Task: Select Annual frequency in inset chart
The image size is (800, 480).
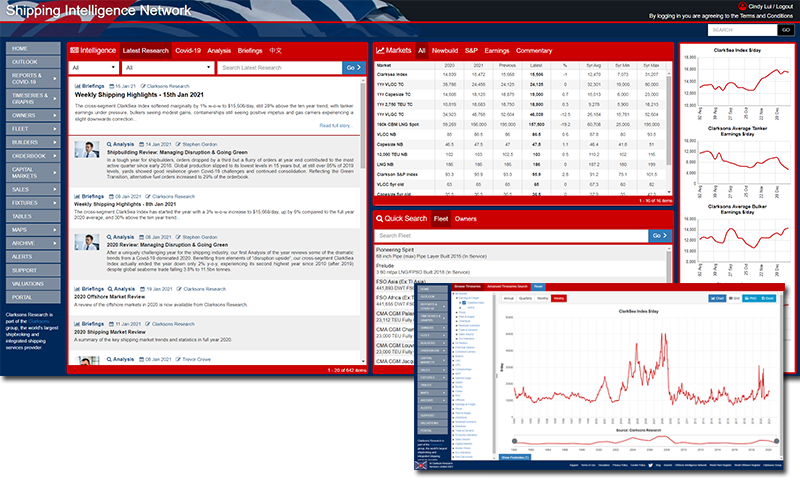Action: (x=509, y=298)
